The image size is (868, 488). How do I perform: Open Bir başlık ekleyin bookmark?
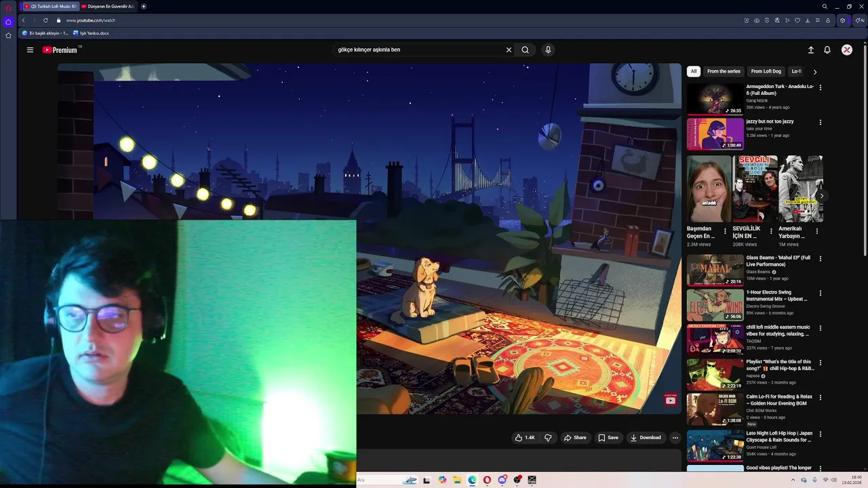point(45,33)
